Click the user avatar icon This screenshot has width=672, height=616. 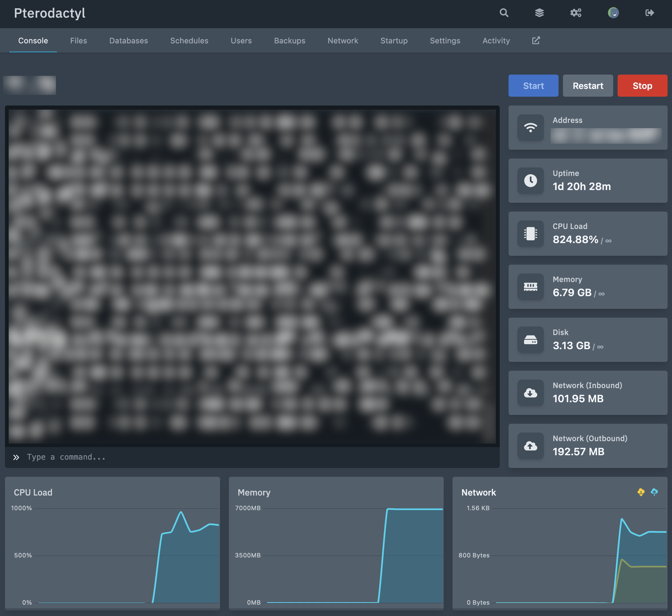(613, 13)
